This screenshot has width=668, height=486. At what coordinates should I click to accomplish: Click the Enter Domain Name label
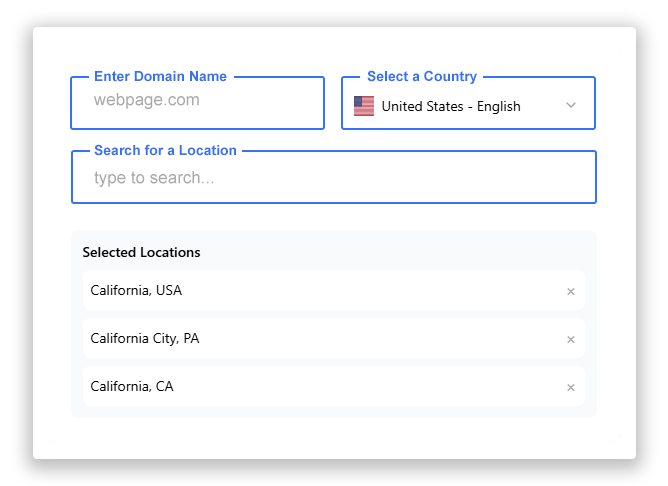pos(160,76)
